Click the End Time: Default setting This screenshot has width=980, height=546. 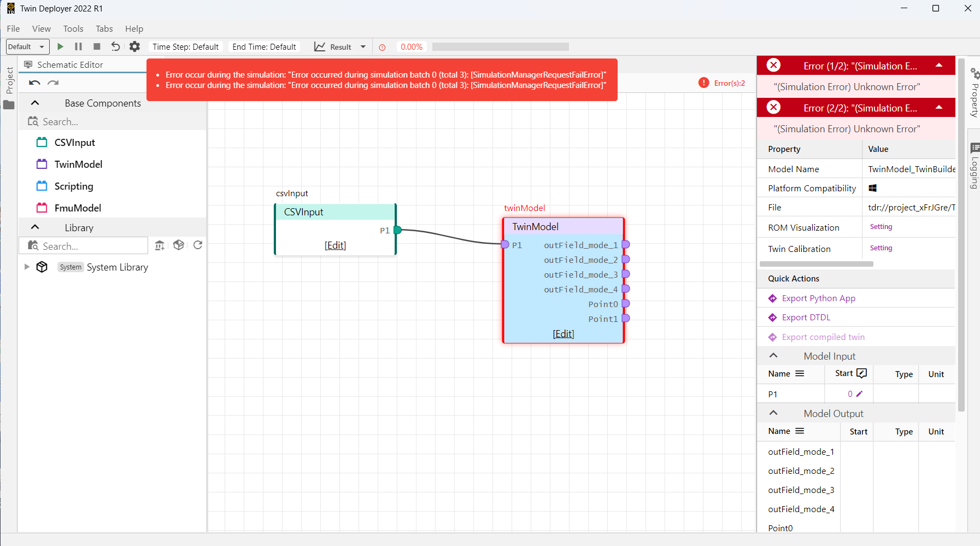[264, 47]
